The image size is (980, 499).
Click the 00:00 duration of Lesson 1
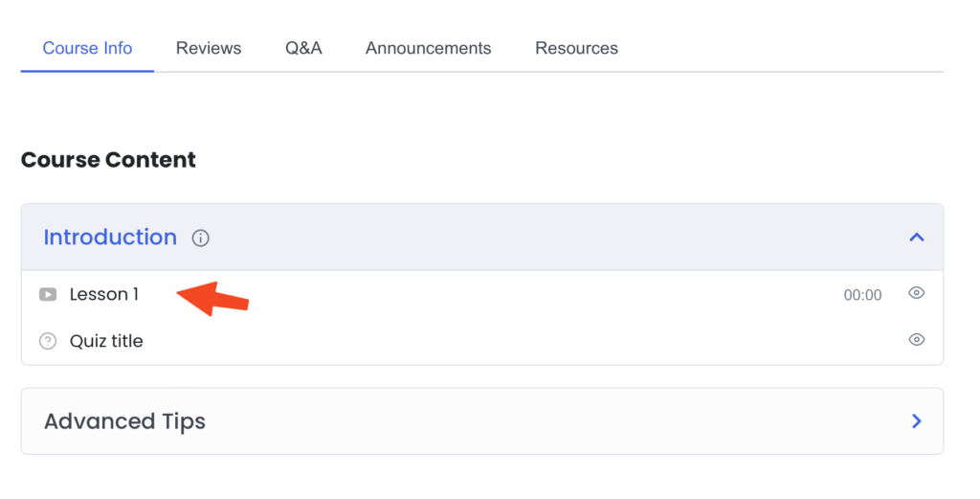click(x=862, y=295)
